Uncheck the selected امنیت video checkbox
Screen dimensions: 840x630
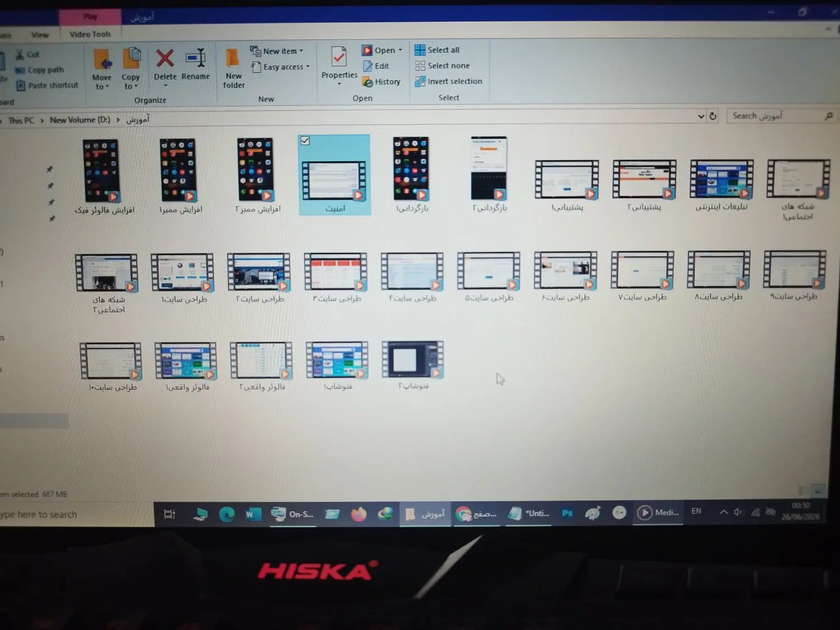pos(305,141)
